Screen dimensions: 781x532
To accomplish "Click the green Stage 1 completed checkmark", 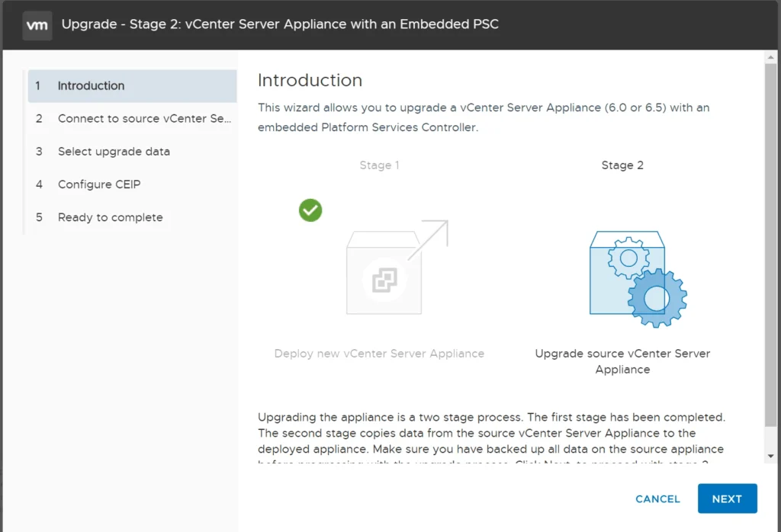I will (x=310, y=210).
